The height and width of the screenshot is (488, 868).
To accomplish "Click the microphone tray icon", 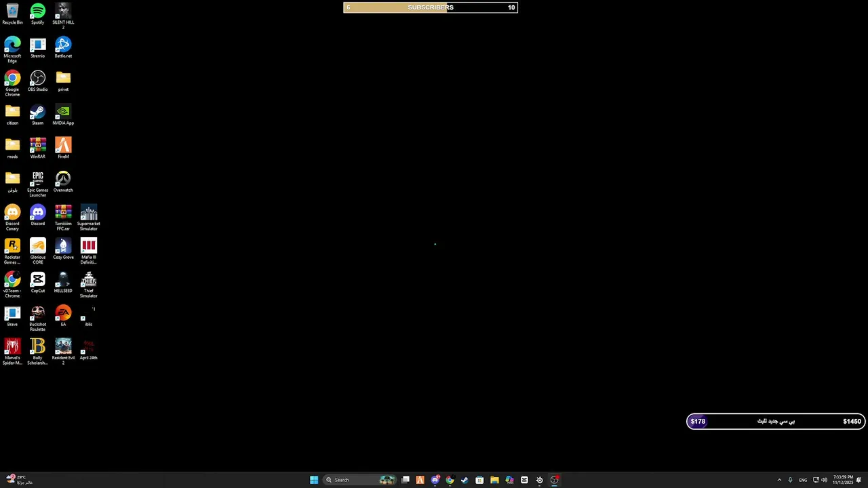I will (x=790, y=480).
